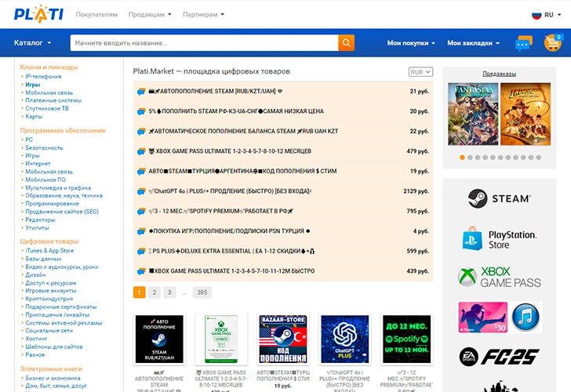The height and width of the screenshot is (392, 571).
Task: Open the Криптоиндустрия category
Action: [49, 299]
